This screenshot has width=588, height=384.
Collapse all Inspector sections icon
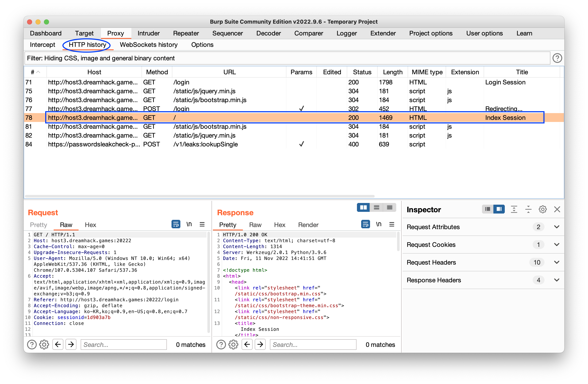coord(528,210)
